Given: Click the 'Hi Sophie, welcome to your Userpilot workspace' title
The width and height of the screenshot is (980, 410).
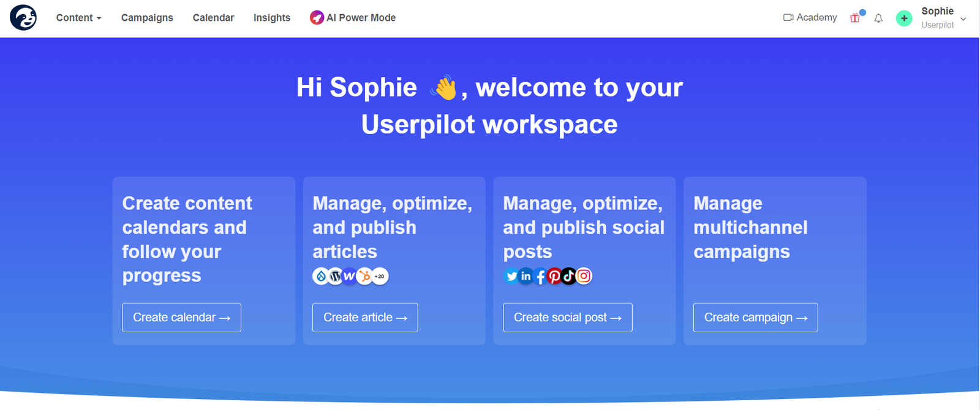Looking at the screenshot, I should coord(489,106).
